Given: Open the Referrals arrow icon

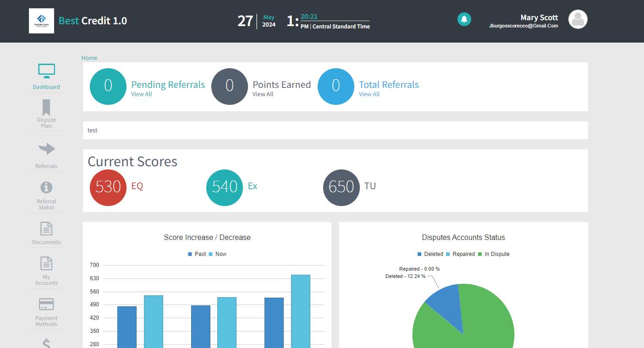Looking at the screenshot, I should click(46, 149).
